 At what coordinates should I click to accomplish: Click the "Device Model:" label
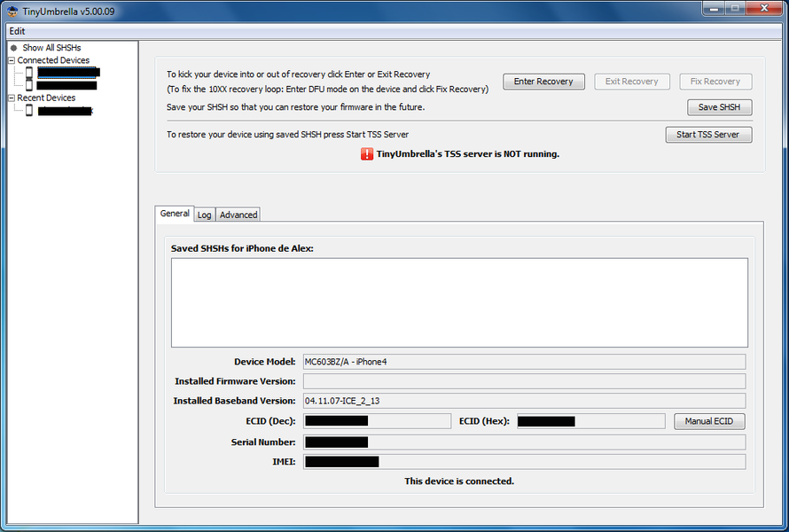click(265, 362)
